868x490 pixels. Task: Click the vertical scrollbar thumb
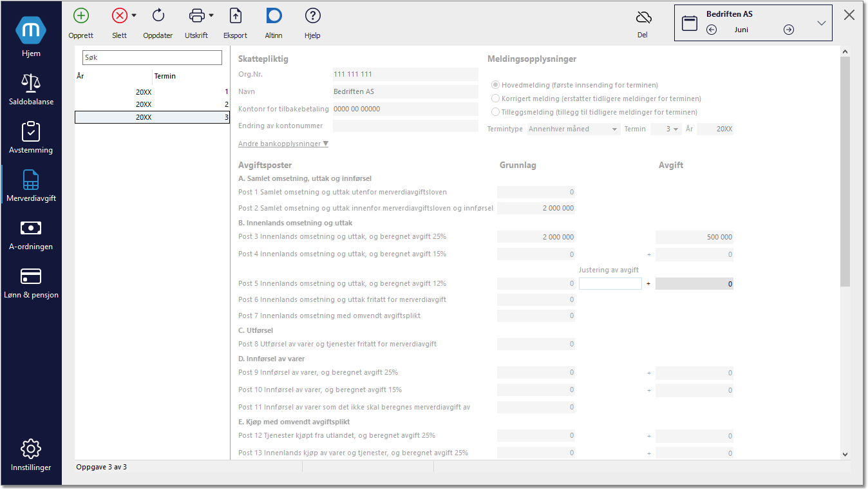845,171
